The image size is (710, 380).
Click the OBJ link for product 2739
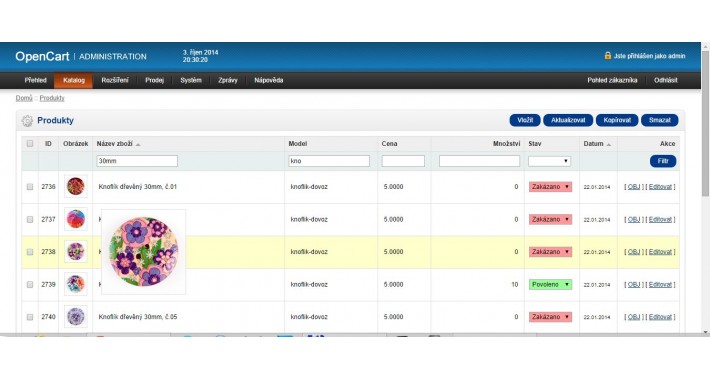[x=634, y=284]
